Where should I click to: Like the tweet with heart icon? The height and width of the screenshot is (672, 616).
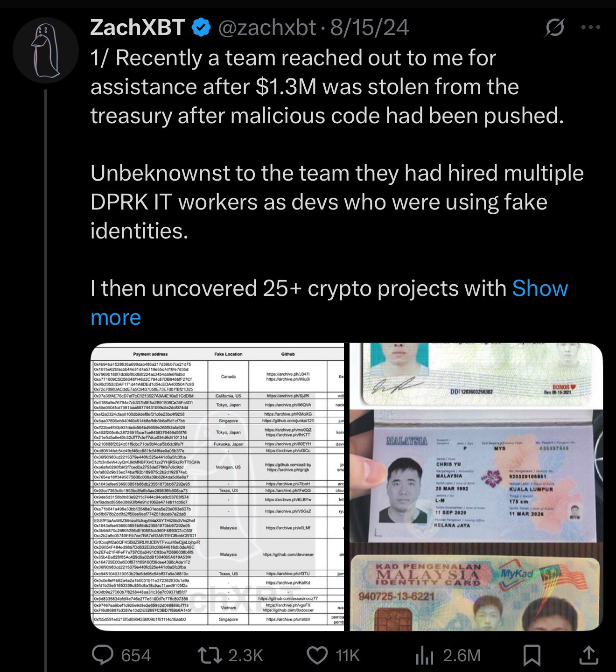[317, 655]
